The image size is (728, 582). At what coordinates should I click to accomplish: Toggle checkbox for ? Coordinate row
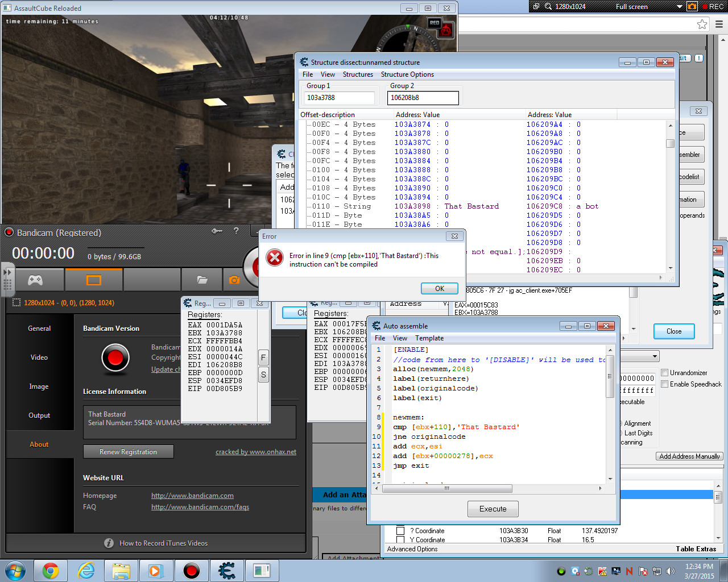(x=400, y=531)
